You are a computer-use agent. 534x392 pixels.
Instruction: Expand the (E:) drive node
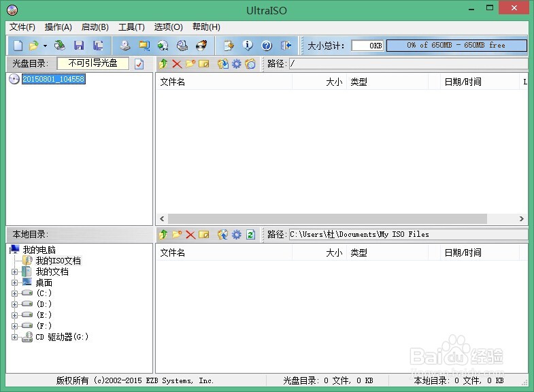pyautogui.click(x=14, y=315)
